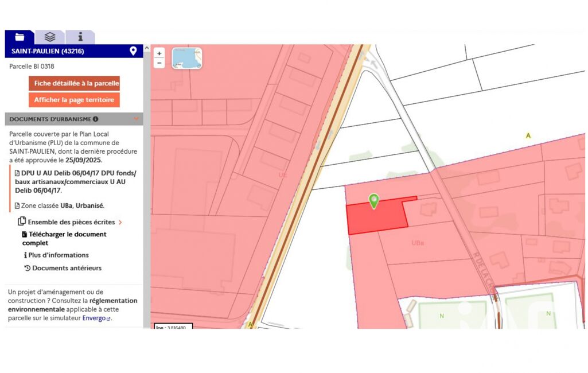Zoom in on the map
The width and height of the screenshot is (588, 373).
(159, 54)
